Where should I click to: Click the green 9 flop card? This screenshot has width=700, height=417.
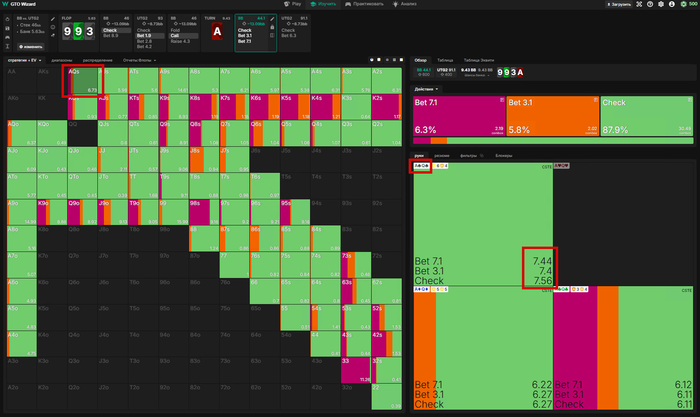(x=79, y=31)
